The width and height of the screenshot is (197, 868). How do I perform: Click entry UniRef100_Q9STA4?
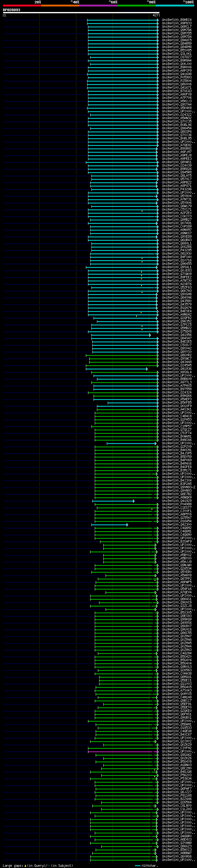tap(176, 104)
